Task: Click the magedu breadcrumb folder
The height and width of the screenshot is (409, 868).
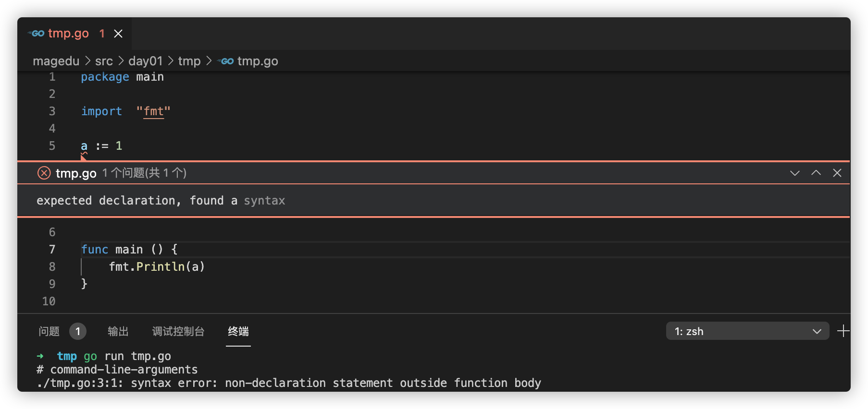Action: [x=56, y=61]
